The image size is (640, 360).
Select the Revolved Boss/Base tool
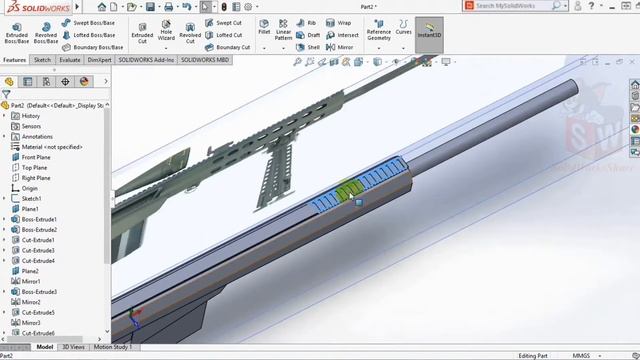(46, 33)
